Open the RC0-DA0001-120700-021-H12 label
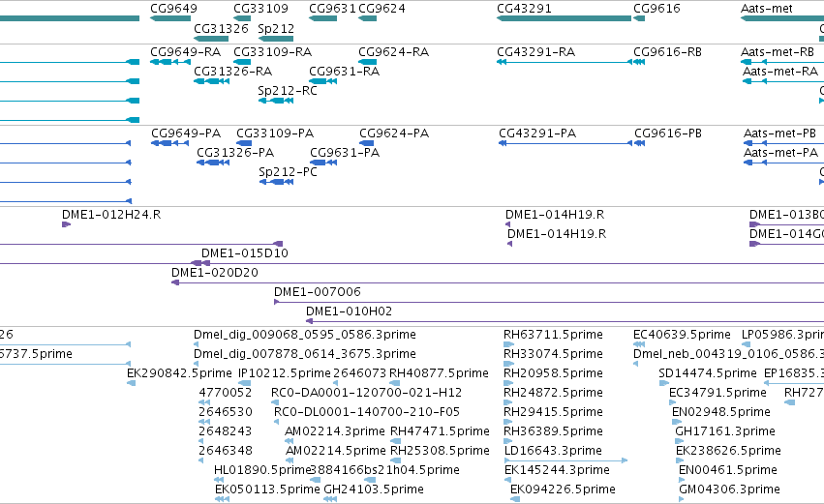This screenshot has width=824, height=504. pos(366,393)
